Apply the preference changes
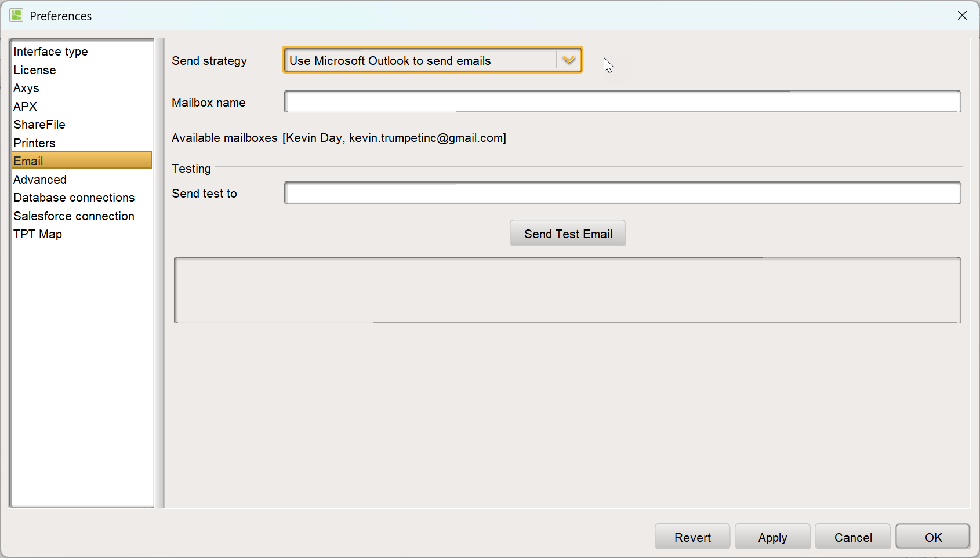The height and width of the screenshot is (558, 980). point(772,537)
